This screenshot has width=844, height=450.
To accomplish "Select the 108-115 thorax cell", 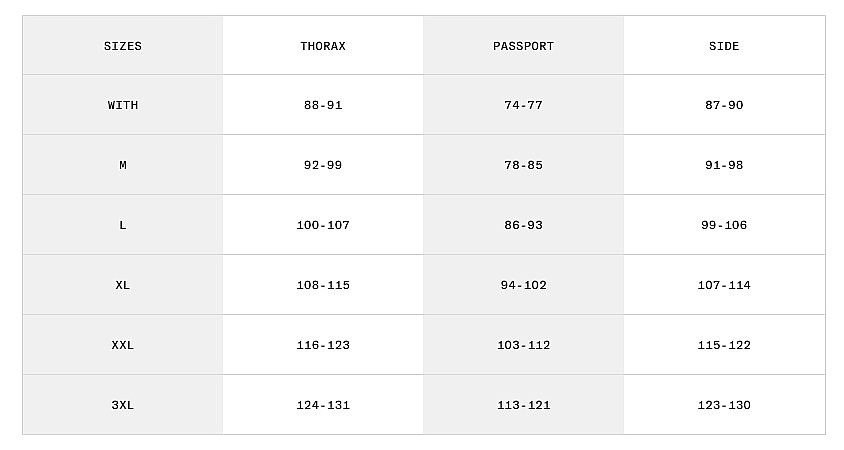I will pyautogui.click(x=323, y=285).
